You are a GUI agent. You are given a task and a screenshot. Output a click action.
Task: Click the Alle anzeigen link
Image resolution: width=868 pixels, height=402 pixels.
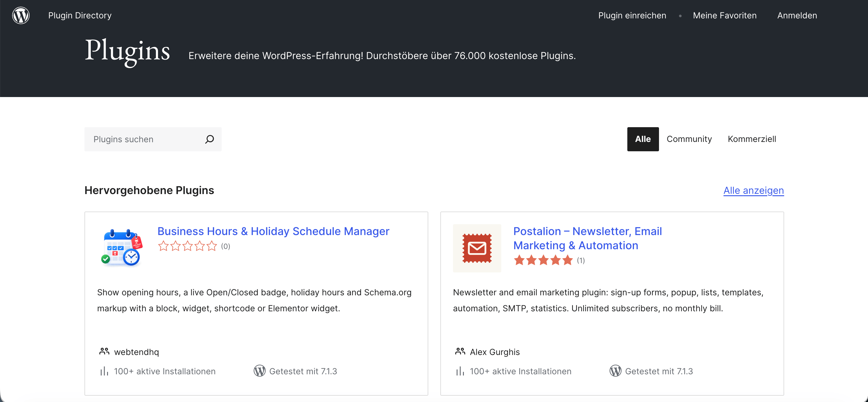753,190
